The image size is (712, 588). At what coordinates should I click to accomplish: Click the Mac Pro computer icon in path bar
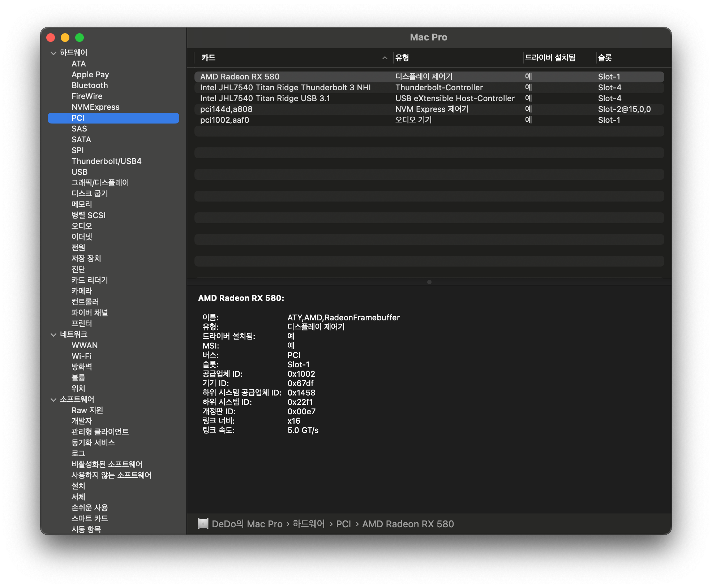(x=203, y=524)
